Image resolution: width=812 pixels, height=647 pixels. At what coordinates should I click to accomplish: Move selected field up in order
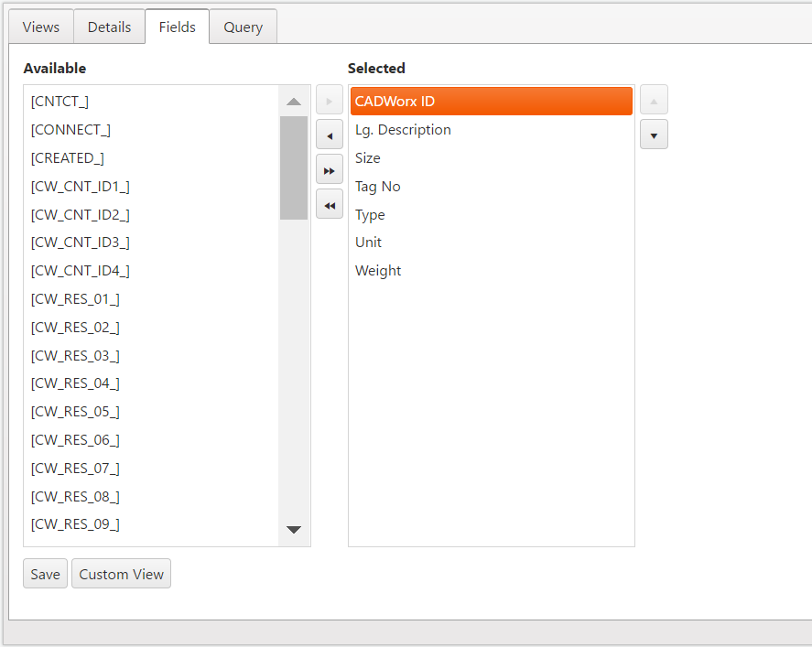654,100
